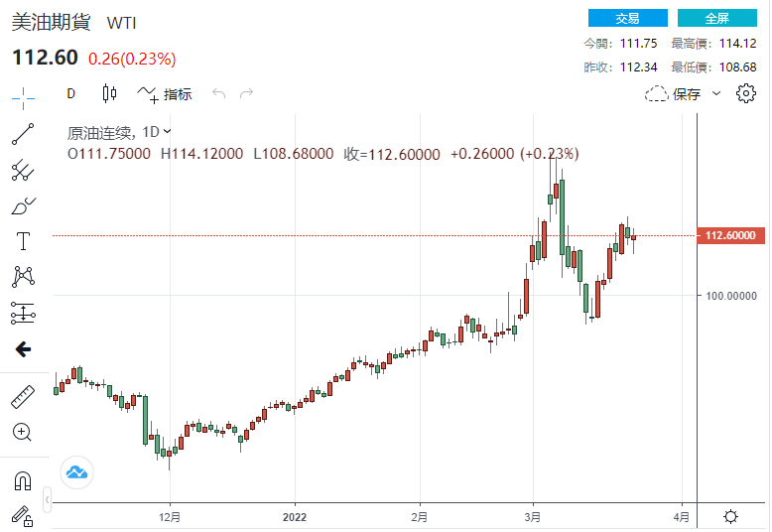772x532 pixels.
Task: Open the XABCD pattern tool
Action: tap(23, 277)
